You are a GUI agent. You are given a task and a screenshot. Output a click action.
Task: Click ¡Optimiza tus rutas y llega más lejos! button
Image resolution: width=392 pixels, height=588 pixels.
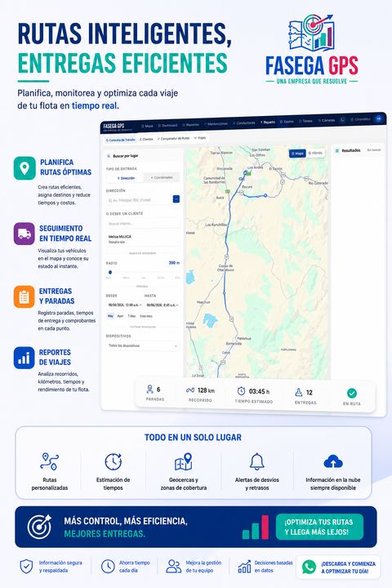pyautogui.click(x=319, y=527)
